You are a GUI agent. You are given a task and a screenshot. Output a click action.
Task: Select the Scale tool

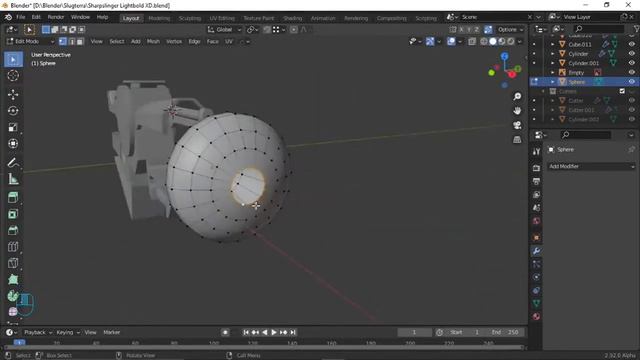point(13,127)
